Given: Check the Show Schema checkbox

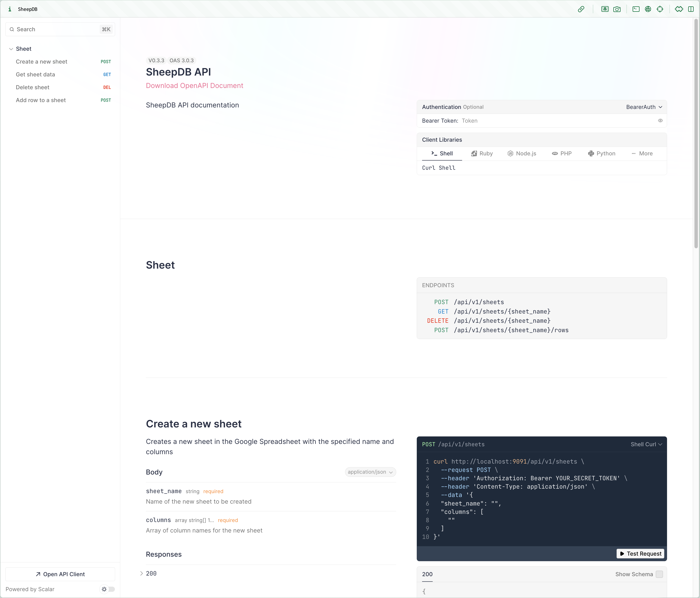Looking at the screenshot, I should (659, 574).
